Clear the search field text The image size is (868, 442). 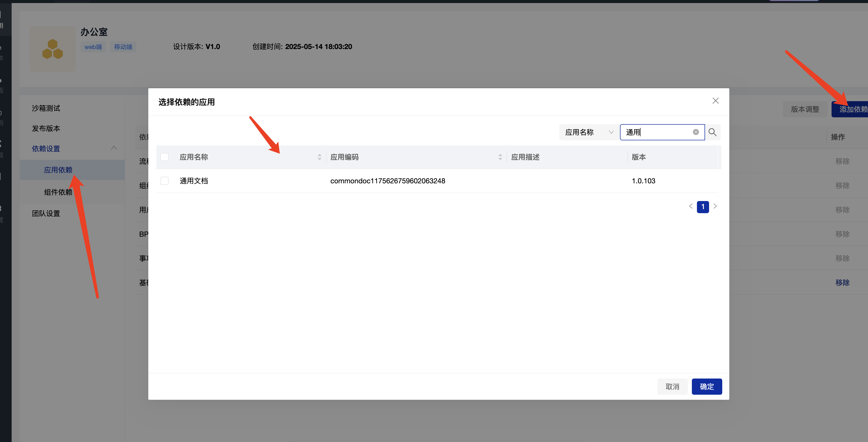tap(696, 132)
